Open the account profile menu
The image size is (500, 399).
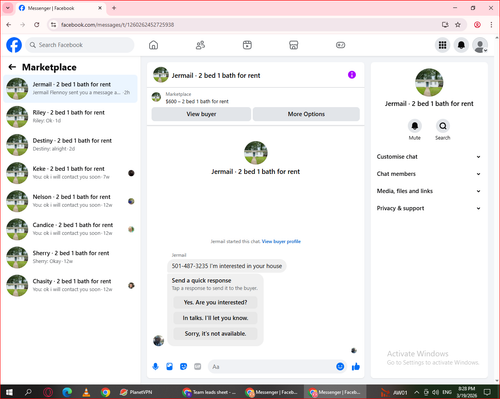click(480, 45)
